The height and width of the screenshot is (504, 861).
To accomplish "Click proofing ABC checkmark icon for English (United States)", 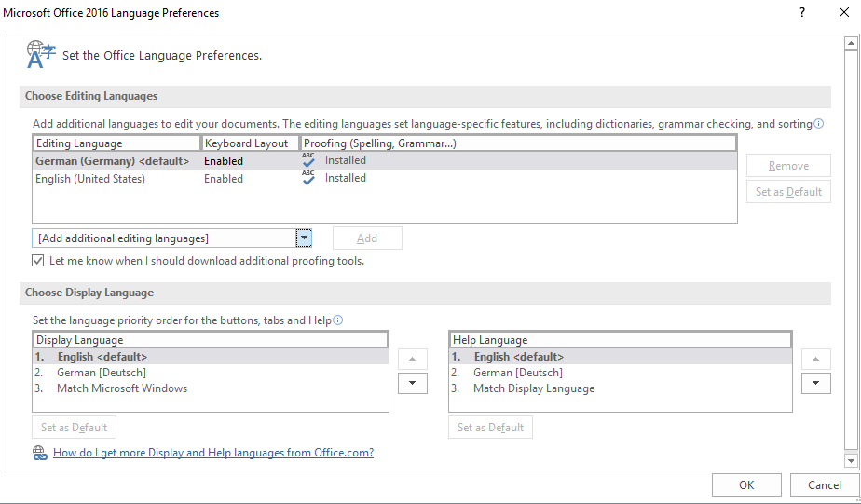I will click(308, 178).
